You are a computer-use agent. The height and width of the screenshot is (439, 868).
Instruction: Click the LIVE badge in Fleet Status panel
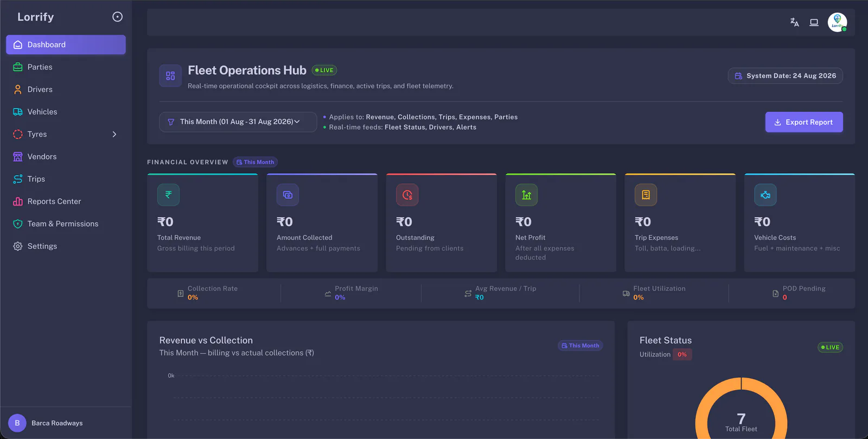pos(830,347)
